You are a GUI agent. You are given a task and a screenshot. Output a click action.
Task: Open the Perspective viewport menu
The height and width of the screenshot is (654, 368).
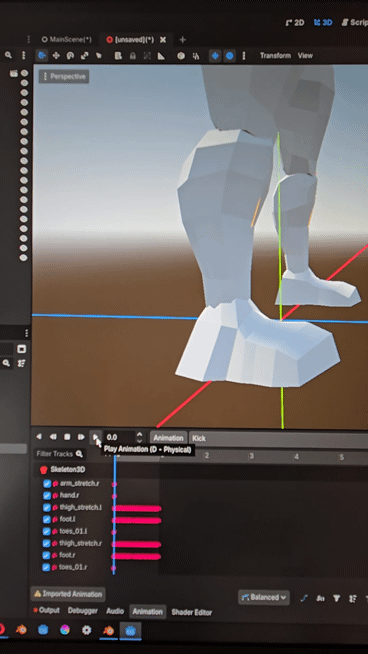[x=64, y=76]
